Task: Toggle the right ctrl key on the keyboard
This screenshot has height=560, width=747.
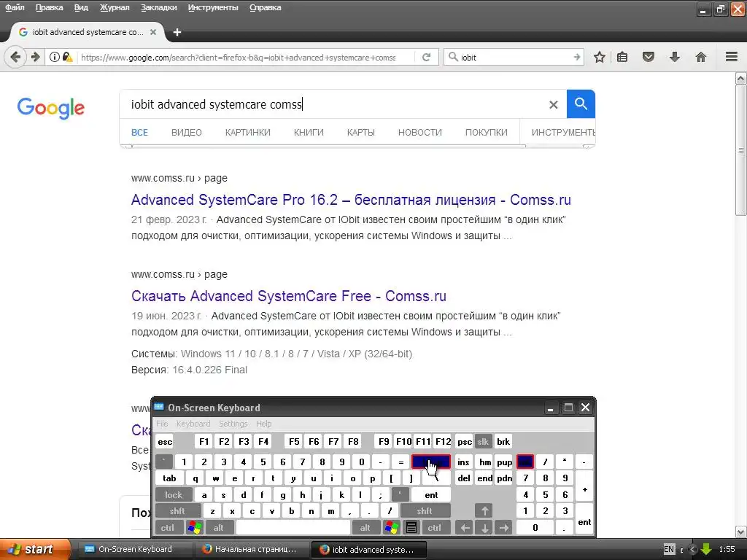Action: coord(435,528)
